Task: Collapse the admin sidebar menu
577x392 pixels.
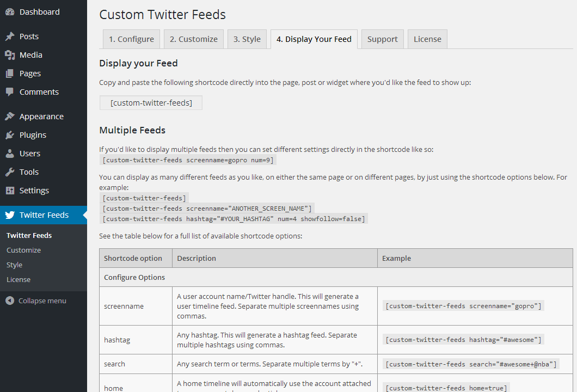Action: (x=36, y=301)
